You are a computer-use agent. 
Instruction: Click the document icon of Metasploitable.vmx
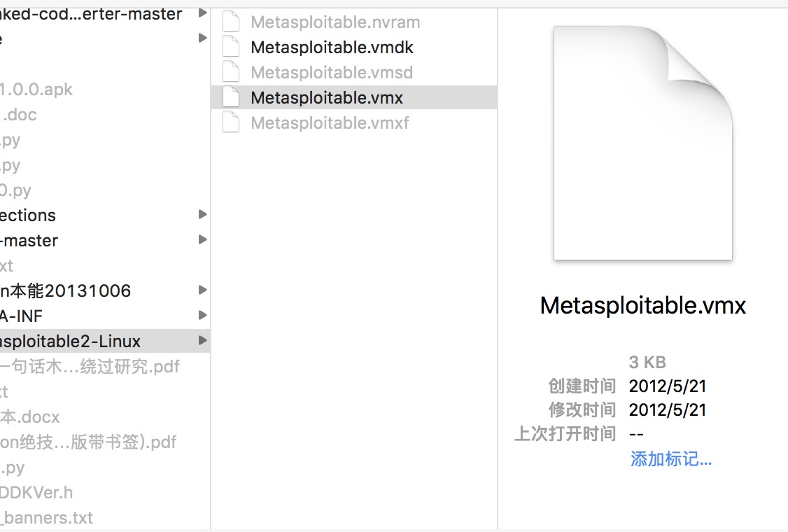click(231, 97)
